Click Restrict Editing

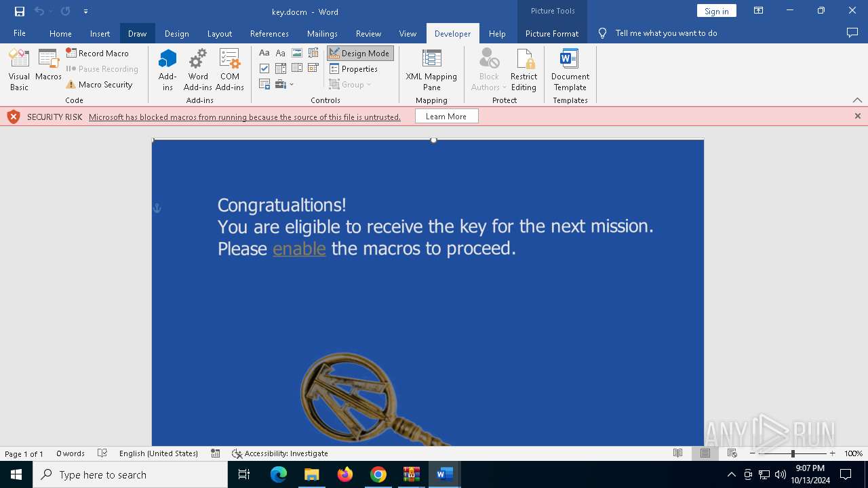click(524, 70)
